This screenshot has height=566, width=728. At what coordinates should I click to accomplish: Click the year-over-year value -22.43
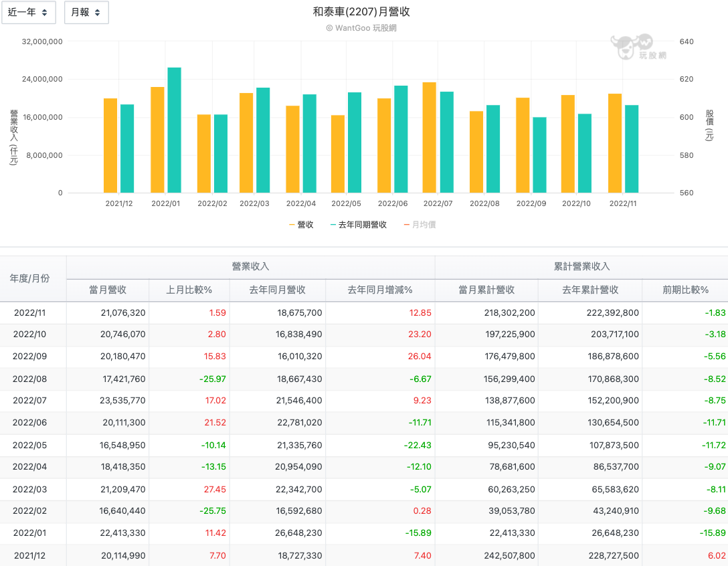click(x=418, y=445)
